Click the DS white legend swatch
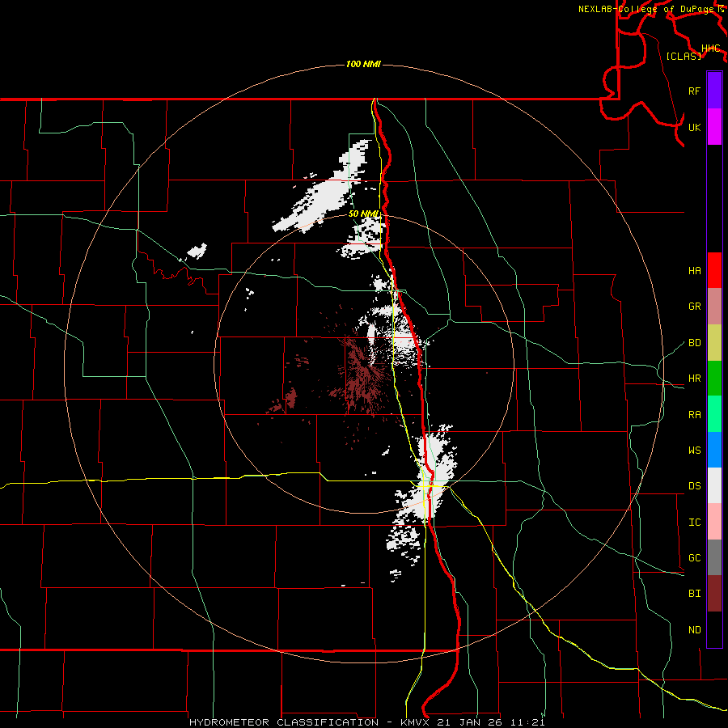 tap(714, 485)
